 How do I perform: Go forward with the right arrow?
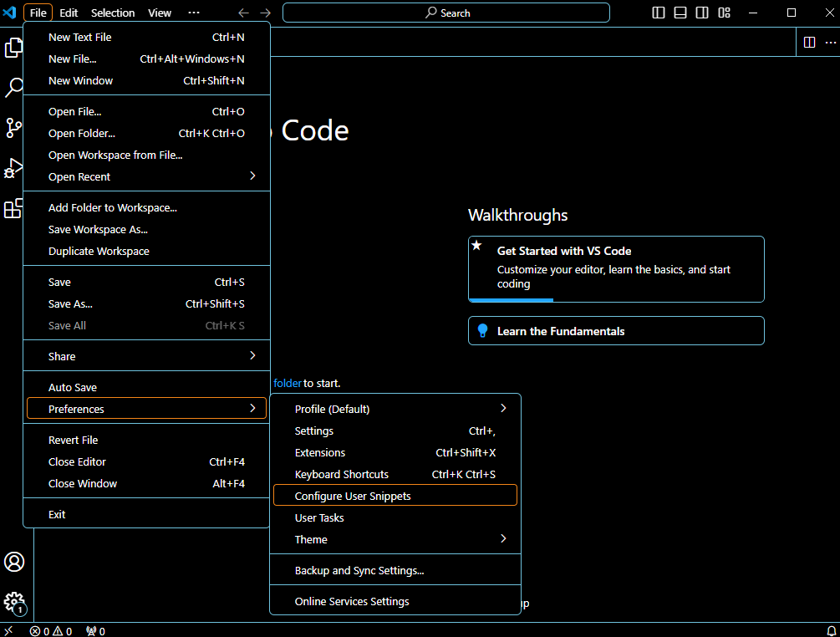pyautogui.click(x=265, y=13)
